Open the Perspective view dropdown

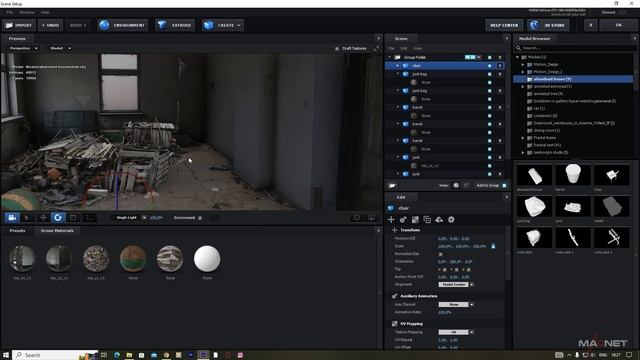[x=24, y=48]
